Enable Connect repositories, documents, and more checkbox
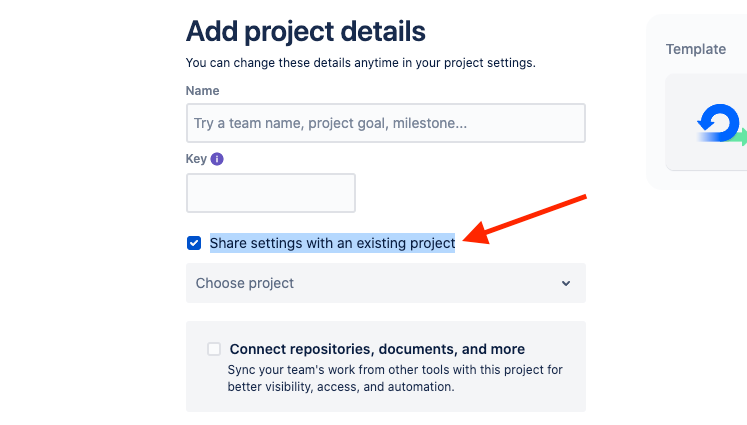Viewport: 747px width, 425px height. (x=214, y=349)
